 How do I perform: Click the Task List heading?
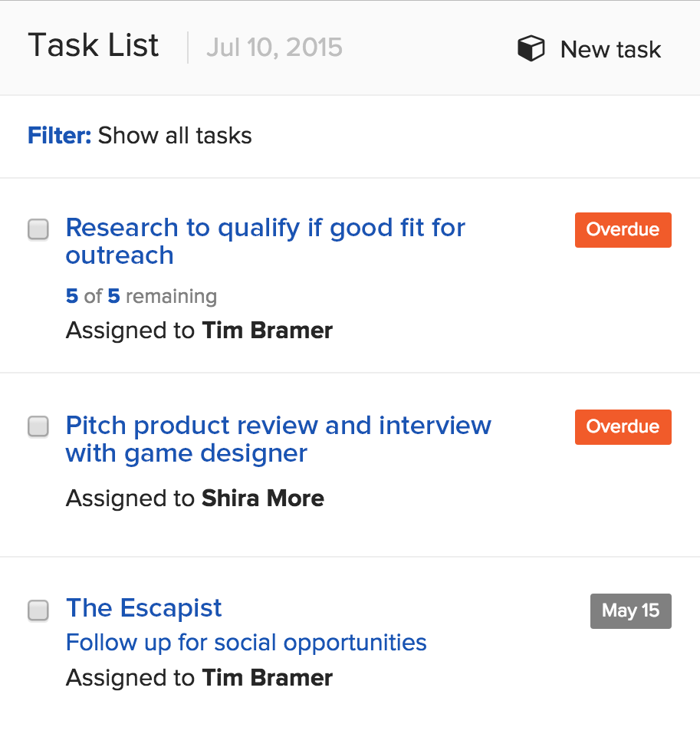[x=93, y=46]
